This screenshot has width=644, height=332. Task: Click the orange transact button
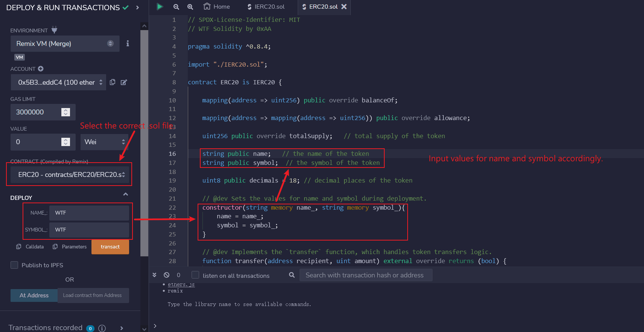click(x=110, y=247)
